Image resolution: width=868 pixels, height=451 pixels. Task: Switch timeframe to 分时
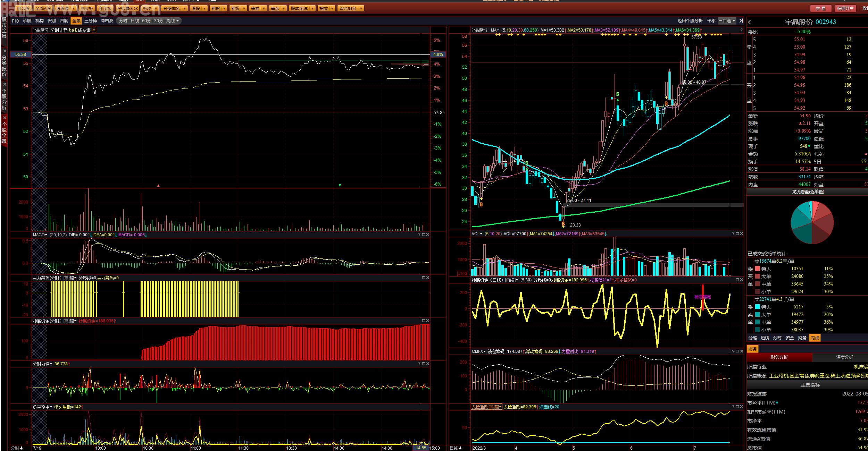point(123,21)
